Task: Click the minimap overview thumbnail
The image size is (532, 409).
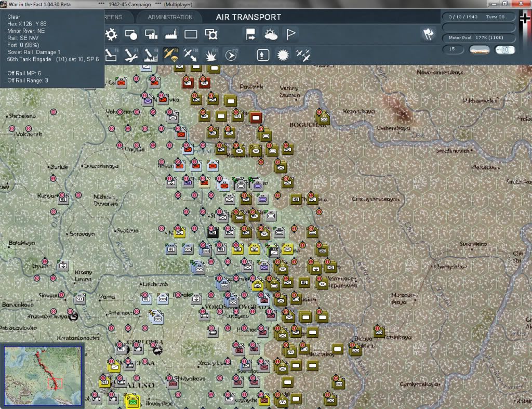Action: [43, 376]
